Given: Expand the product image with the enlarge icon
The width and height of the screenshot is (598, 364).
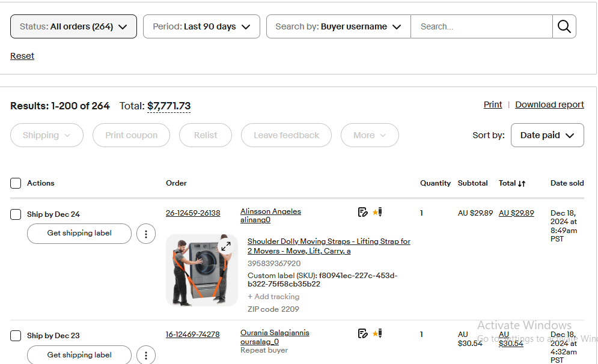Looking at the screenshot, I should click(x=226, y=246).
